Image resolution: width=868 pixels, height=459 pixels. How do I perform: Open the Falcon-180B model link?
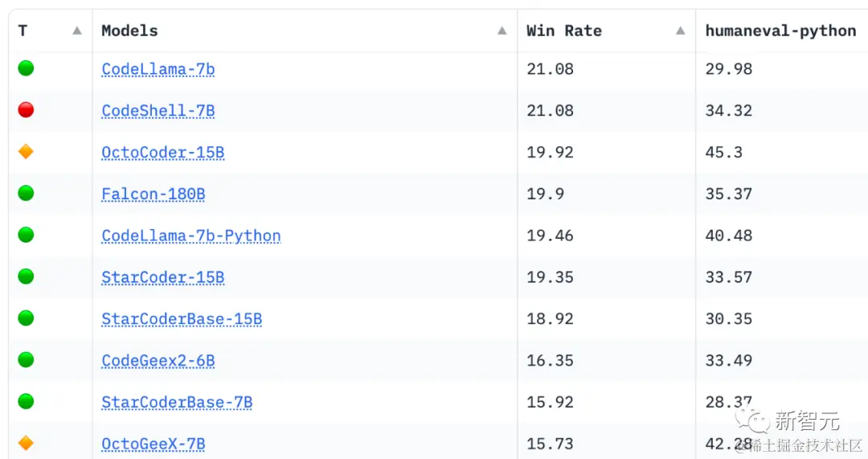click(x=154, y=194)
